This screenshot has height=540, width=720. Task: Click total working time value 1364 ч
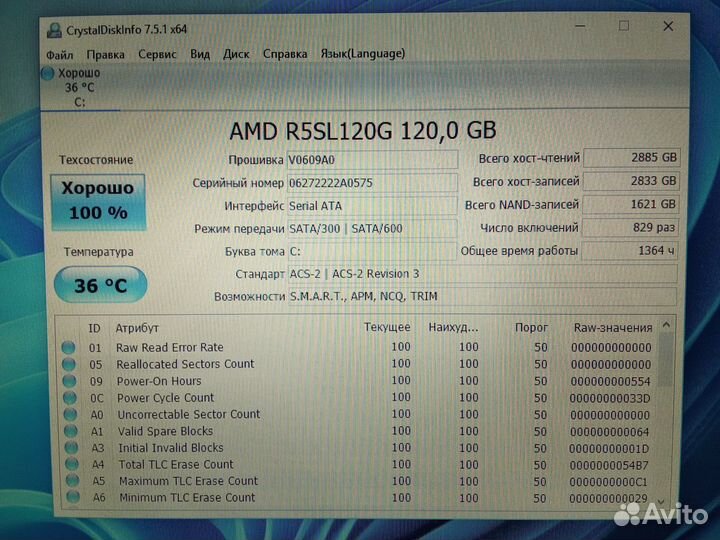coord(630,251)
